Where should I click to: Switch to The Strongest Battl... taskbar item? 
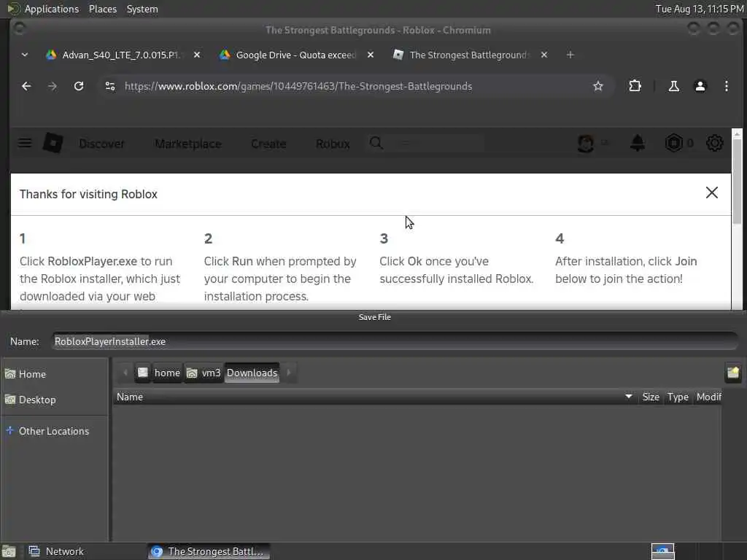209,551
